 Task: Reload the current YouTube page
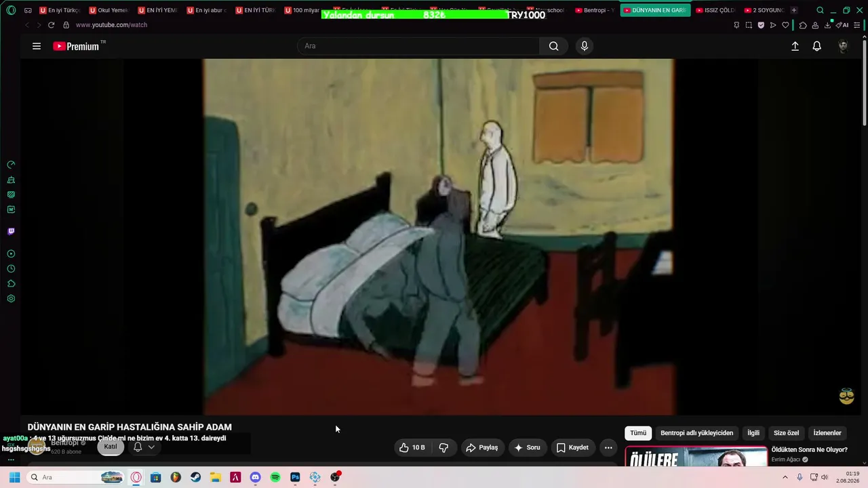coord(51,25)
